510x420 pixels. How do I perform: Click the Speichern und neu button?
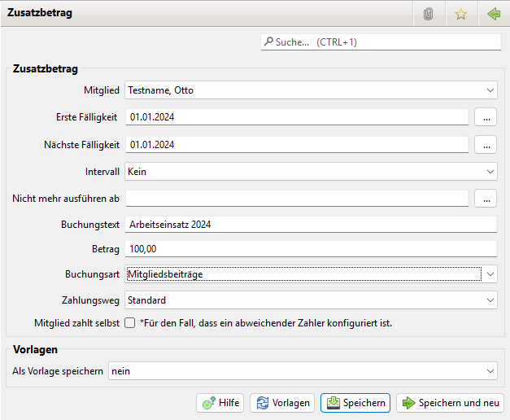tap(450, 403)
